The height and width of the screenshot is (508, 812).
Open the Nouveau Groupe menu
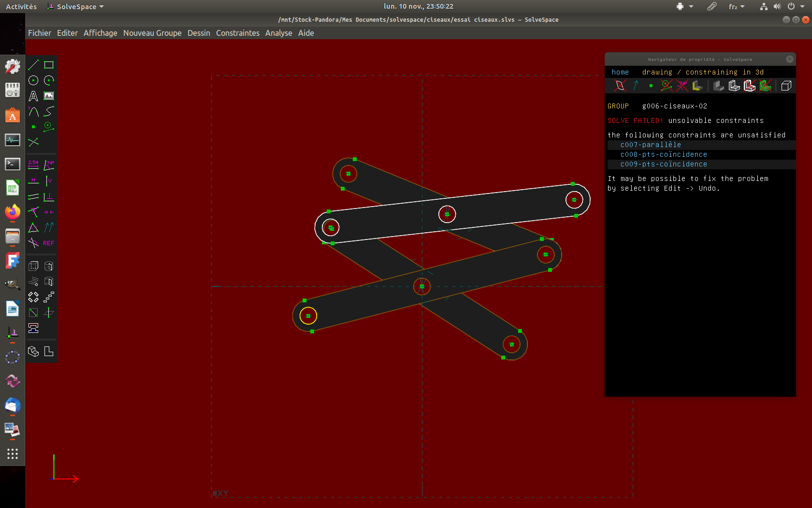pyautogui.click(x=152, y=33)
